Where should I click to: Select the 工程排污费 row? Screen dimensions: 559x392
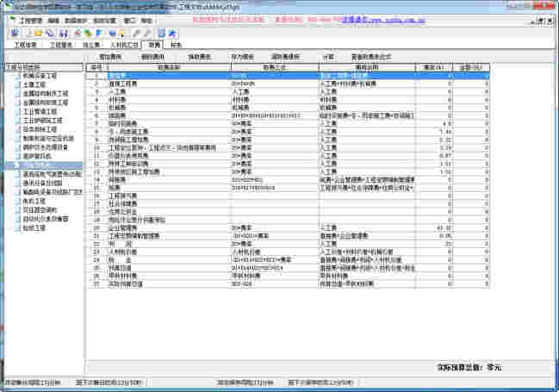tap(288, 196)
